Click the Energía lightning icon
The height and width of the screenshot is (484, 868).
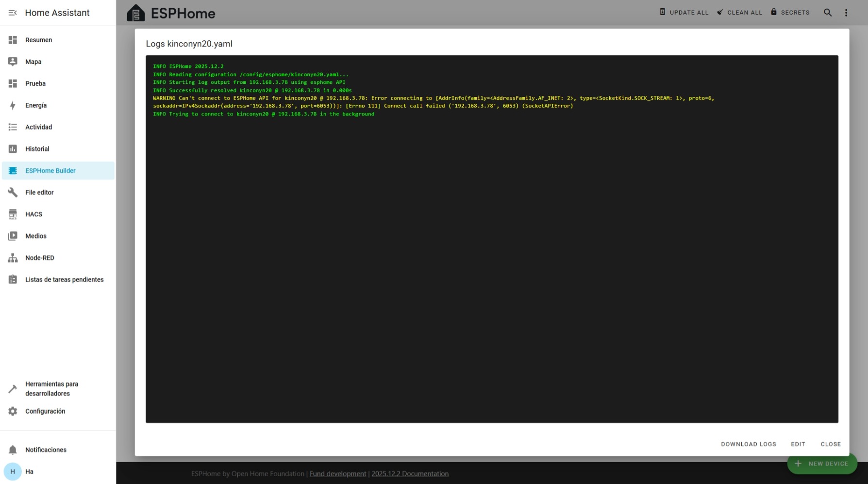tap(13, 105)
